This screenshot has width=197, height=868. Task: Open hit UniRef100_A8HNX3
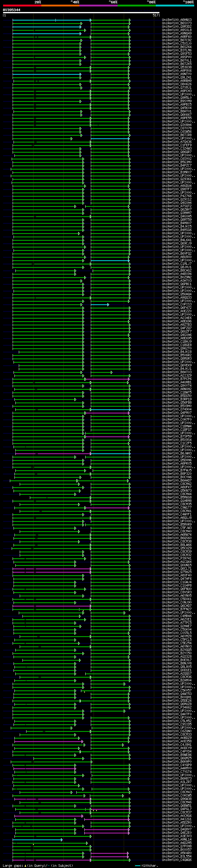point(177,20)
